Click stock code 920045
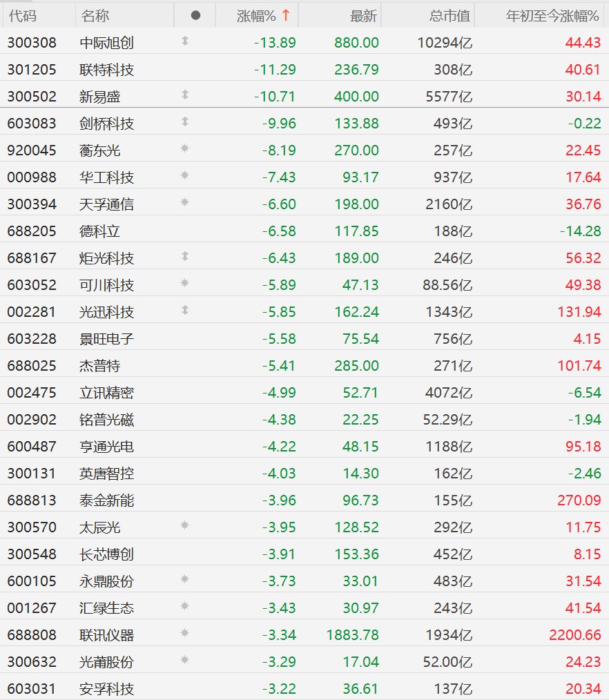609x700 pixels. [x=32, y=150]
